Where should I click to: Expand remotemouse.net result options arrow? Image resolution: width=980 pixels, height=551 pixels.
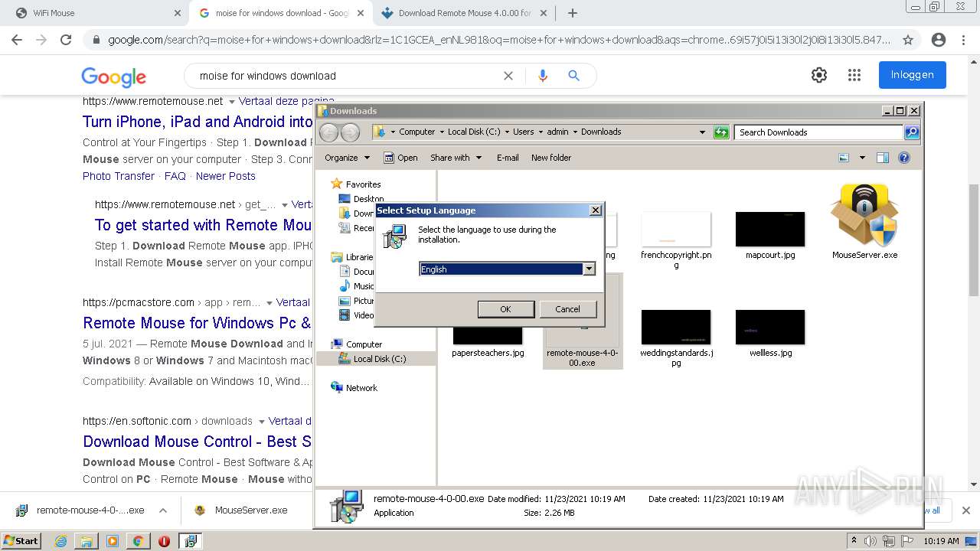coord(232,102)
